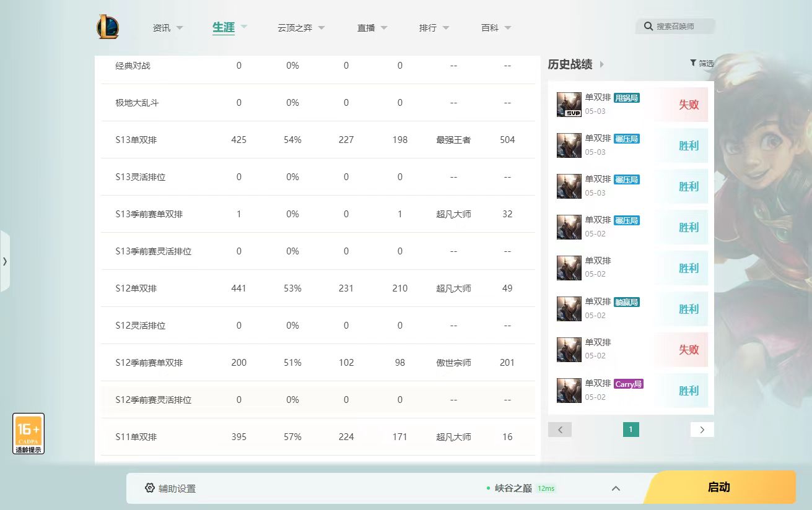
Task: Click the S12季前赛灵活排位 row label
Action: tap(154, 400)
